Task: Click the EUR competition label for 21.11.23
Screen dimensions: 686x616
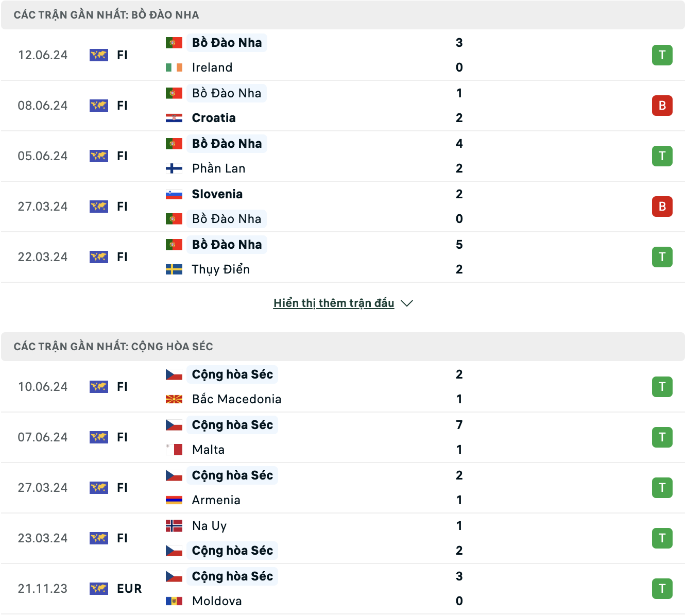Action: coord(129,589)
